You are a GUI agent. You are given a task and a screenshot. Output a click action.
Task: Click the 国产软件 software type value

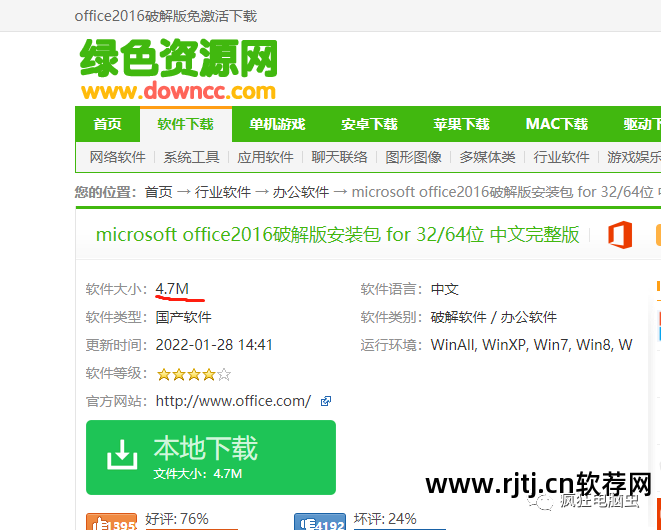coord(183,317)
